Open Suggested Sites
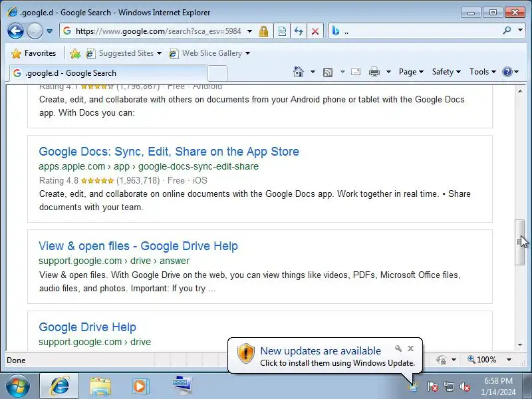 click(124, 53)
